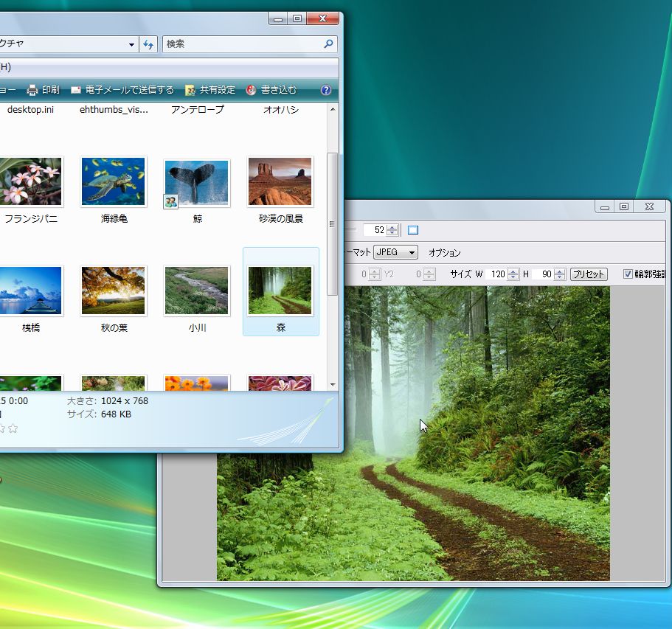Open the JPEG format dropdown

pyautogui.click(x=395, y=252)
